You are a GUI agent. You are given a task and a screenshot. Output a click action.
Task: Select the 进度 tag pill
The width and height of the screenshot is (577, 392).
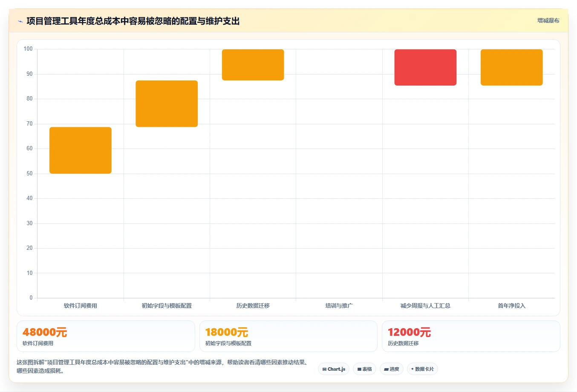coord(392,369)
